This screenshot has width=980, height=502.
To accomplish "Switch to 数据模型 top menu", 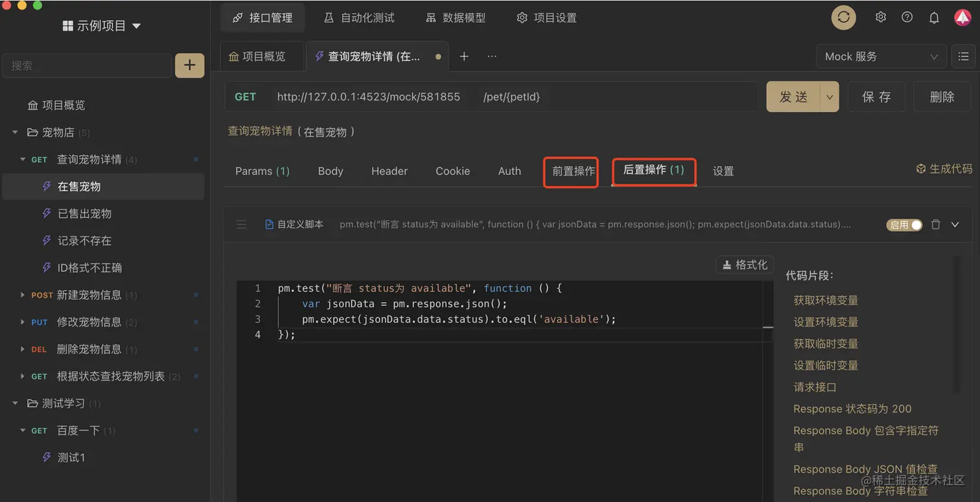I will click(x=456, y=18).
